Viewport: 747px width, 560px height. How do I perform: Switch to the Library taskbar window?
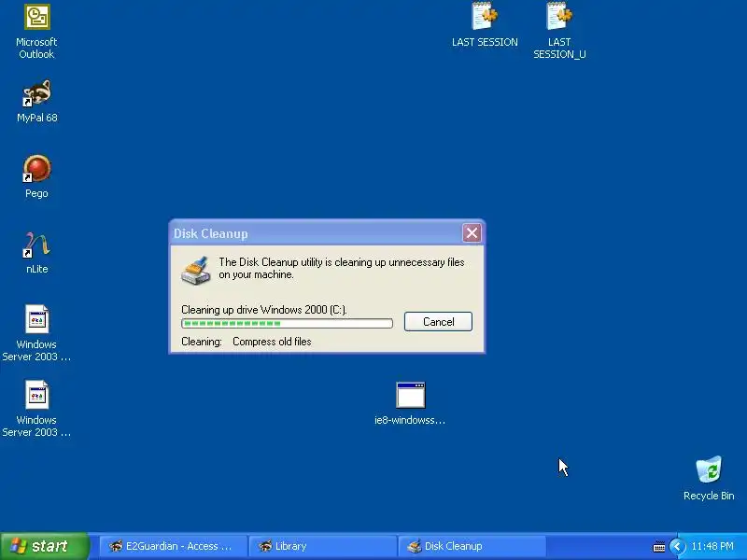click(x=322, y=546)
